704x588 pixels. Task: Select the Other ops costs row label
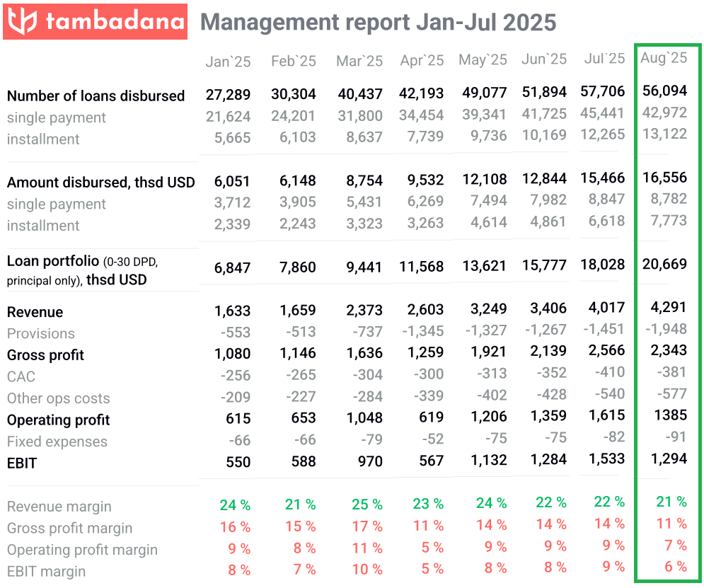(x=58, y=398)
